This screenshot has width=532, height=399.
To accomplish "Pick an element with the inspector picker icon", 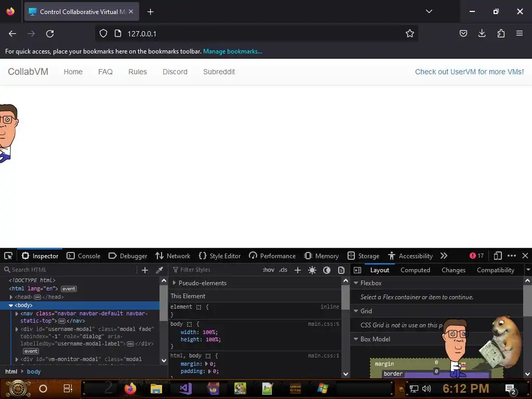I will (x=8, y=256).
